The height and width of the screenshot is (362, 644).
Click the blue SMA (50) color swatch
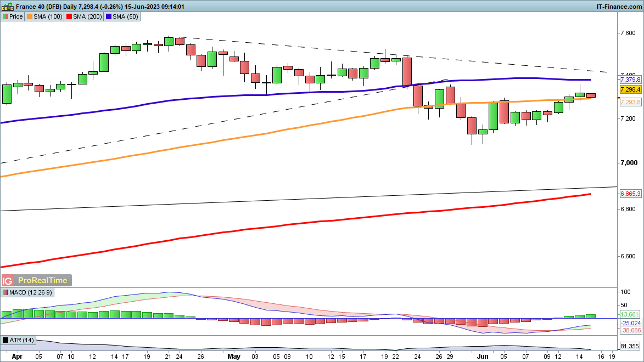tap(108, 16)
